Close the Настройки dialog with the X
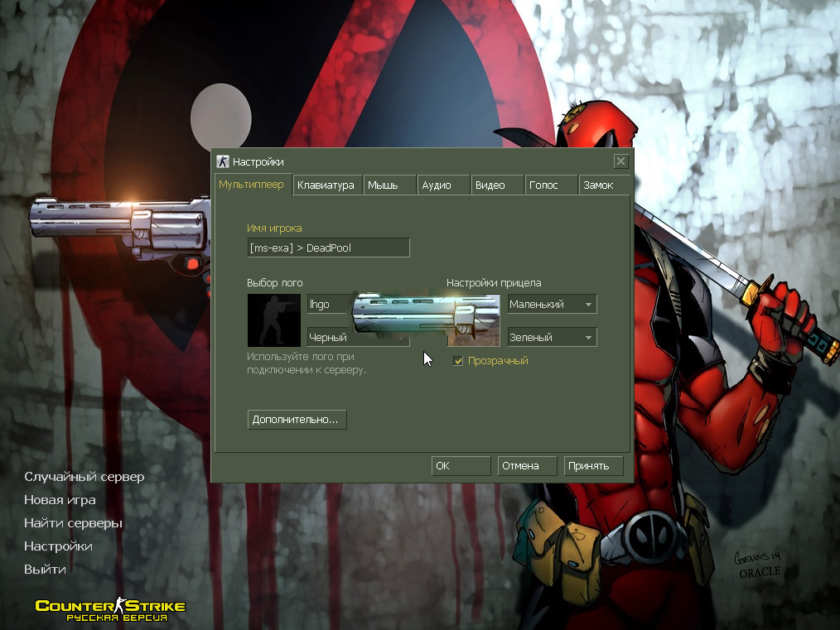 tap(620, 161)
